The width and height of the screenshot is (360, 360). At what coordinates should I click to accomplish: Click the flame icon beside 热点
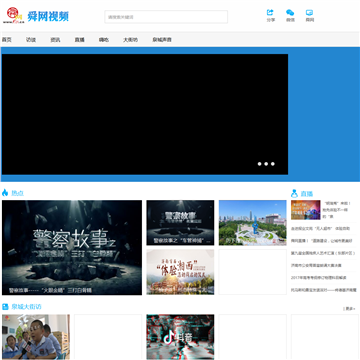[5, 193]
